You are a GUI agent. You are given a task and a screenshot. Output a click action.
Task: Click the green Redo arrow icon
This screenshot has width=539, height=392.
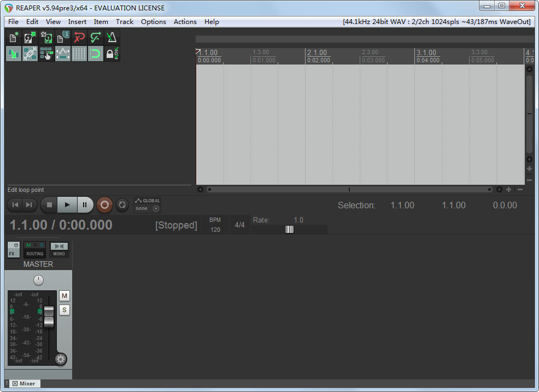pyautogui.click(x=96, y=37)
